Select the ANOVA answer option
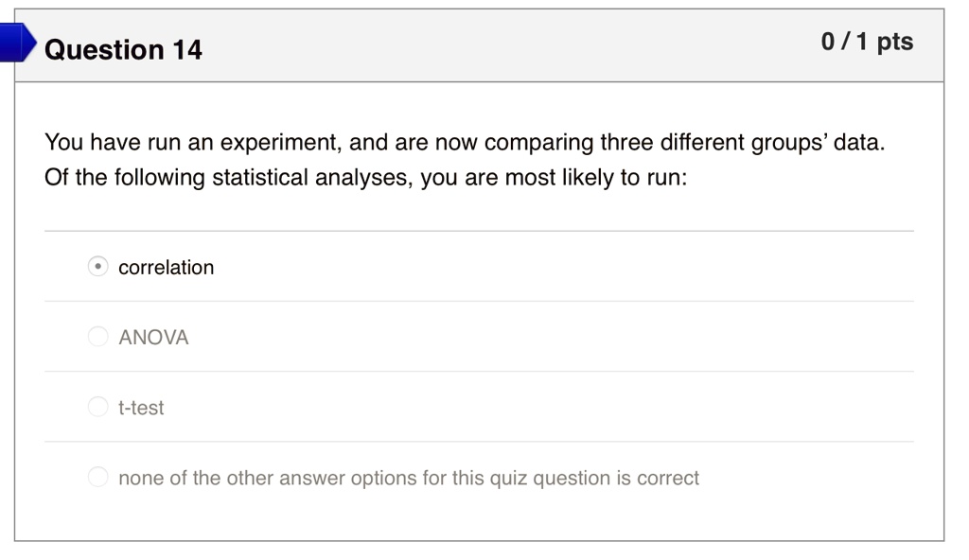Screen dimensions: 969x560 [x=97, y=336]
